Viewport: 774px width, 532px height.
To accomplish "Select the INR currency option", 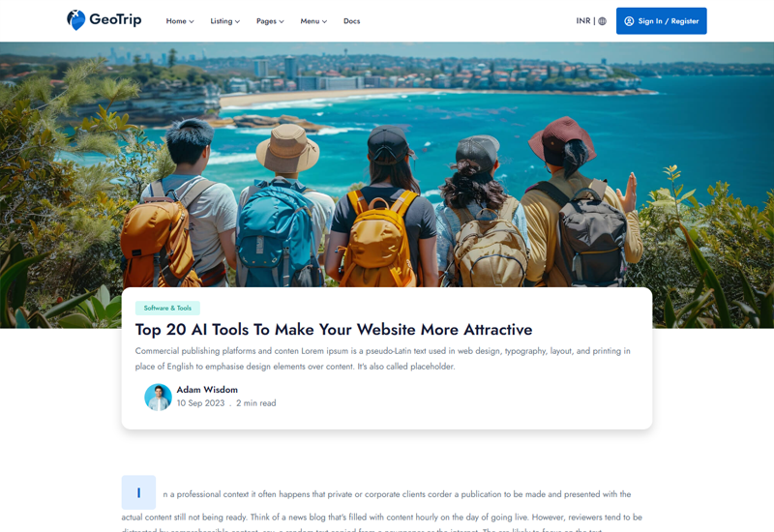I will click(583, 20).
